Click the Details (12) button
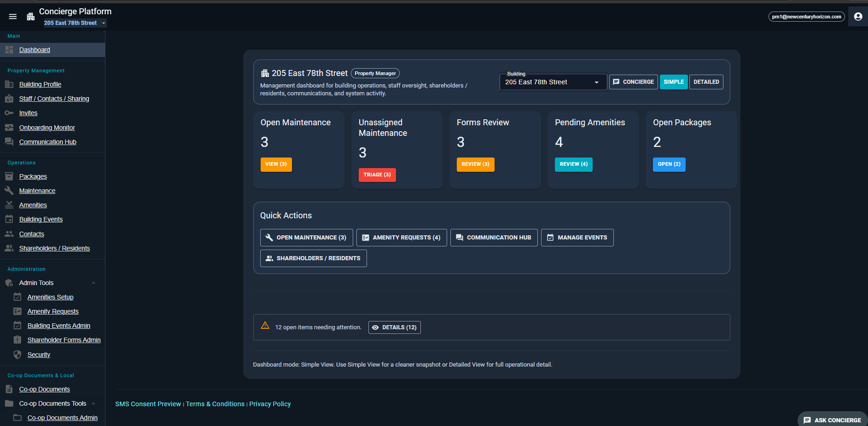This screenshot has height=426, width=868. (x=395, y=327)
